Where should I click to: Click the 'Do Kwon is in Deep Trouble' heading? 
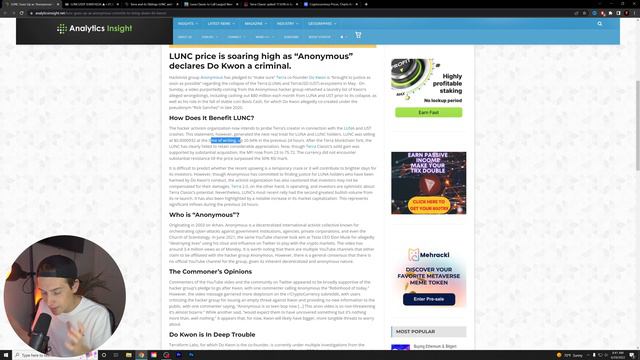[212, 335]
